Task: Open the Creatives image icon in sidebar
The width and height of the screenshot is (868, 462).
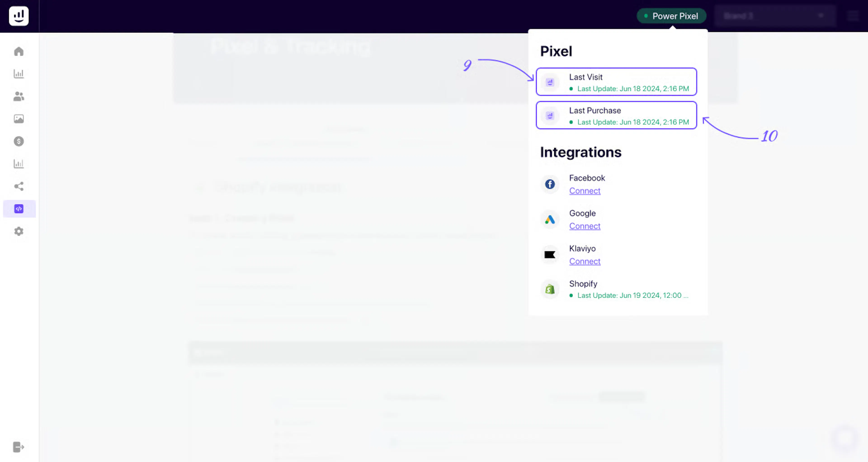Action: [19, 119]
